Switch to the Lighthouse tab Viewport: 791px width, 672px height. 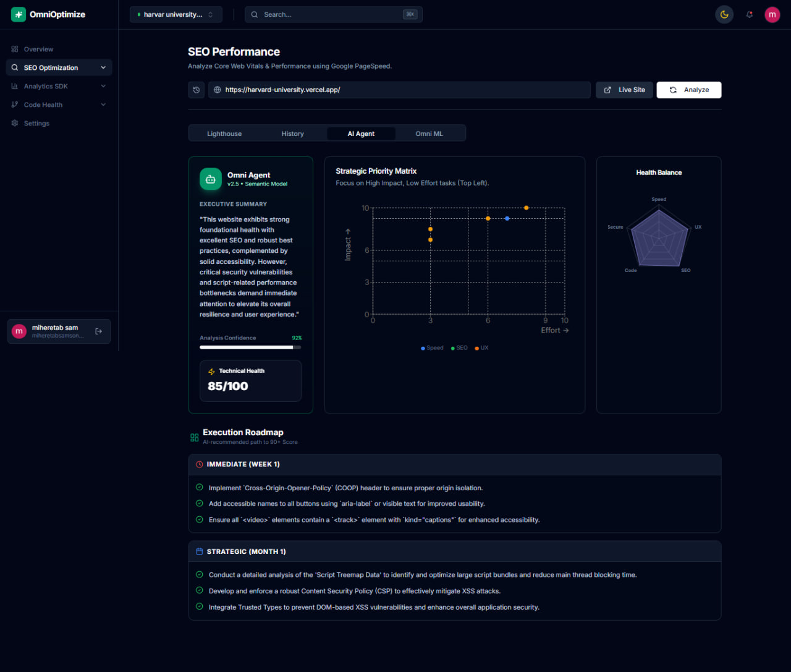pos(224,134)
